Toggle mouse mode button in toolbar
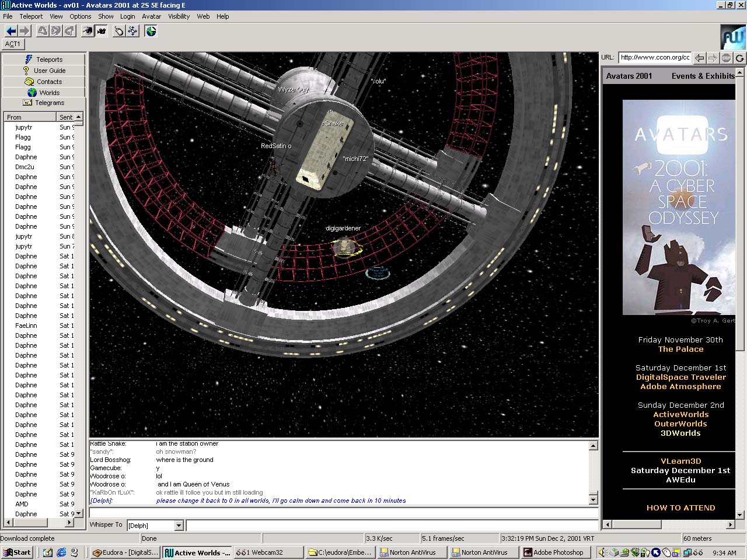Viewport: 747px width, 560px height. tap(119, 31)
